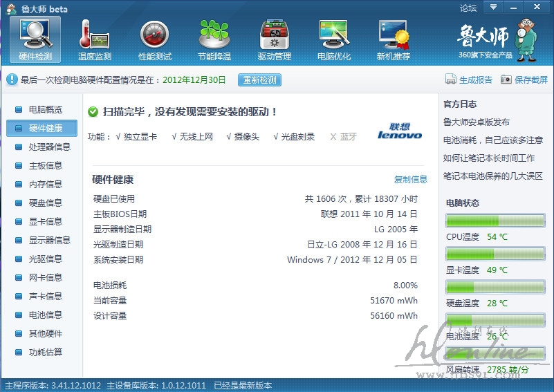Select 电池信息 in the sidebar
Viewport: 554px width, 392px height.
[45, 315]
